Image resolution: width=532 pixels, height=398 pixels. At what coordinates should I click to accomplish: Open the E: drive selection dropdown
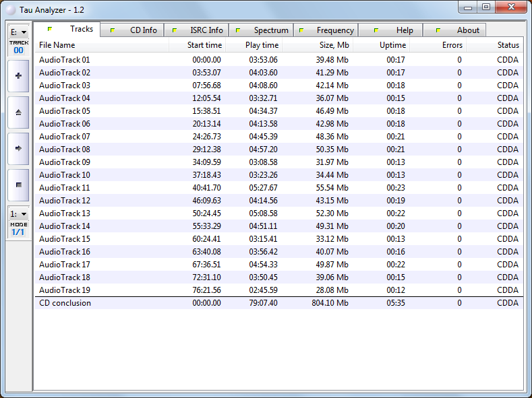click(x=18, y=32)
